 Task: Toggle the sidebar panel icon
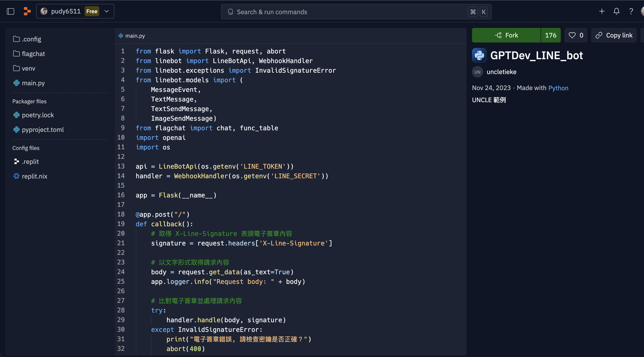[11, 11]
